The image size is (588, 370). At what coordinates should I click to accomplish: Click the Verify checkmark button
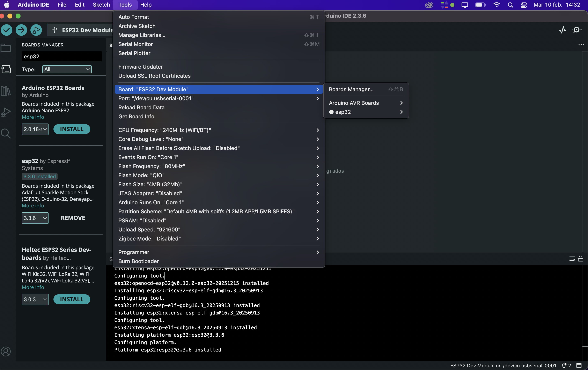7,30
